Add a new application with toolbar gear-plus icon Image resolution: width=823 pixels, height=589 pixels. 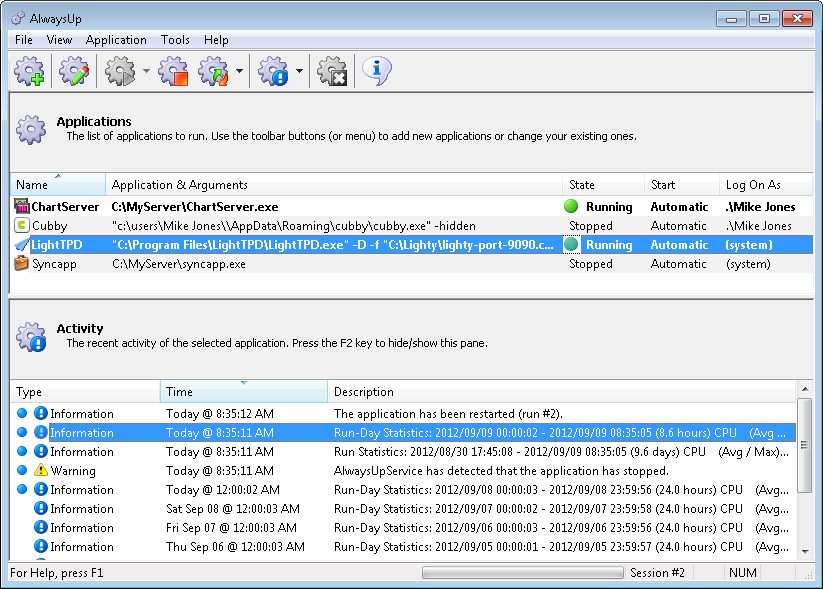point(29,71)
